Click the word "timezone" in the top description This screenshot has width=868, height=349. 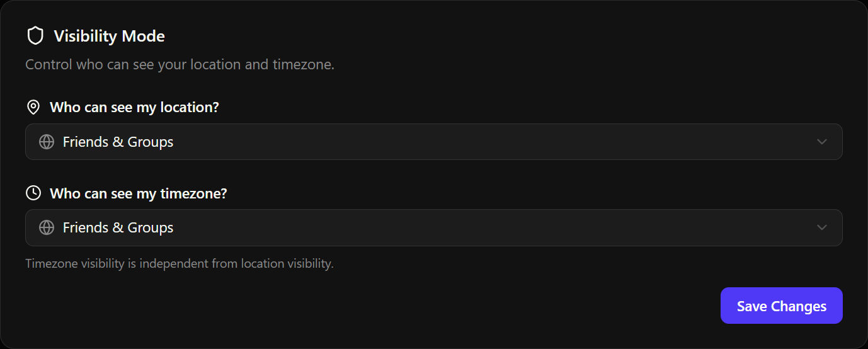click(302, 64)
